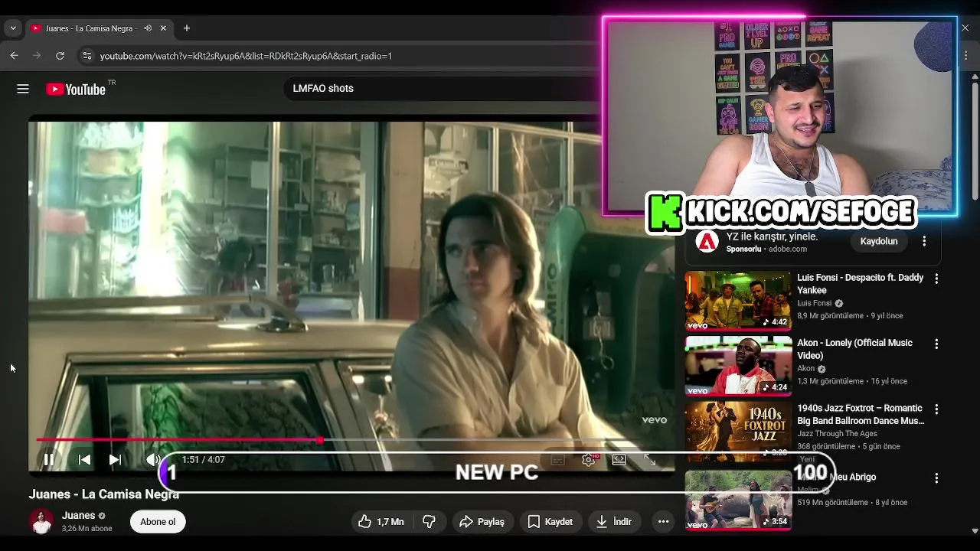
Task: Like the video (1,7 Mn)
Action: tap(381, 522)
